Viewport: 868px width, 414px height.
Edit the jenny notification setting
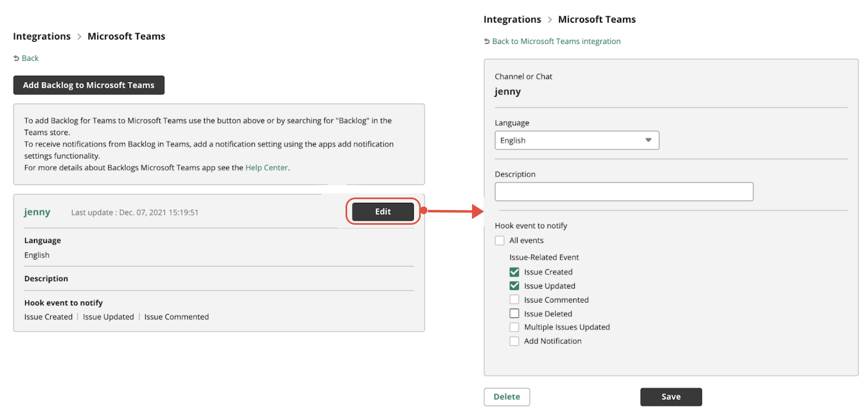click(x=383, y=212)
